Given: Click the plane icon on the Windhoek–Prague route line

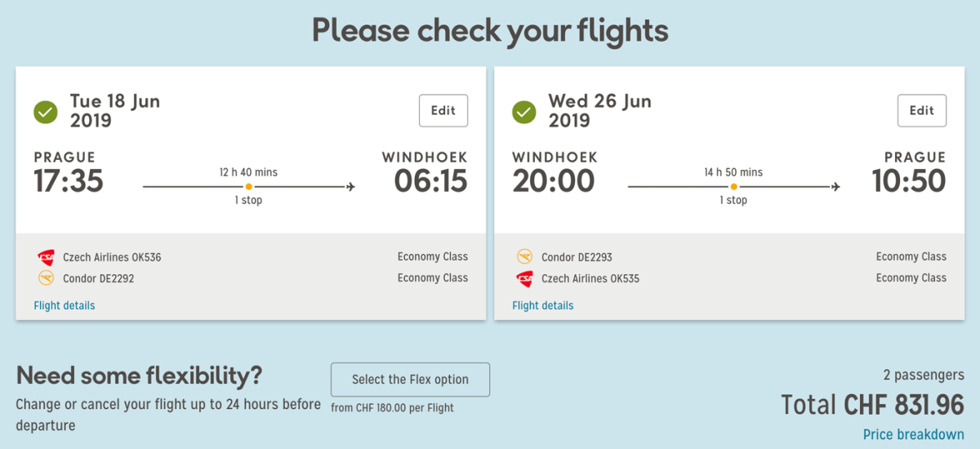Looking at the screenshot, I should click(x=836, y=187).
